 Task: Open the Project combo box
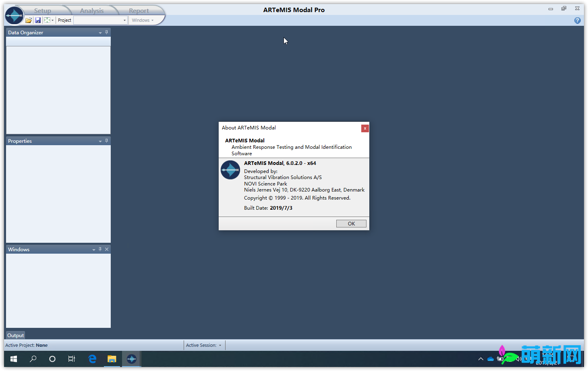tap(124, 21)
